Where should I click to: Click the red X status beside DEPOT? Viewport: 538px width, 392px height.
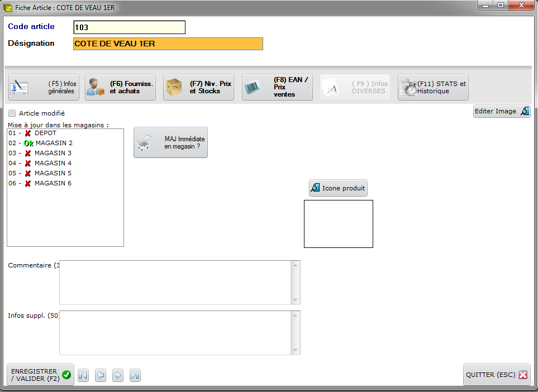coord(28,133)
